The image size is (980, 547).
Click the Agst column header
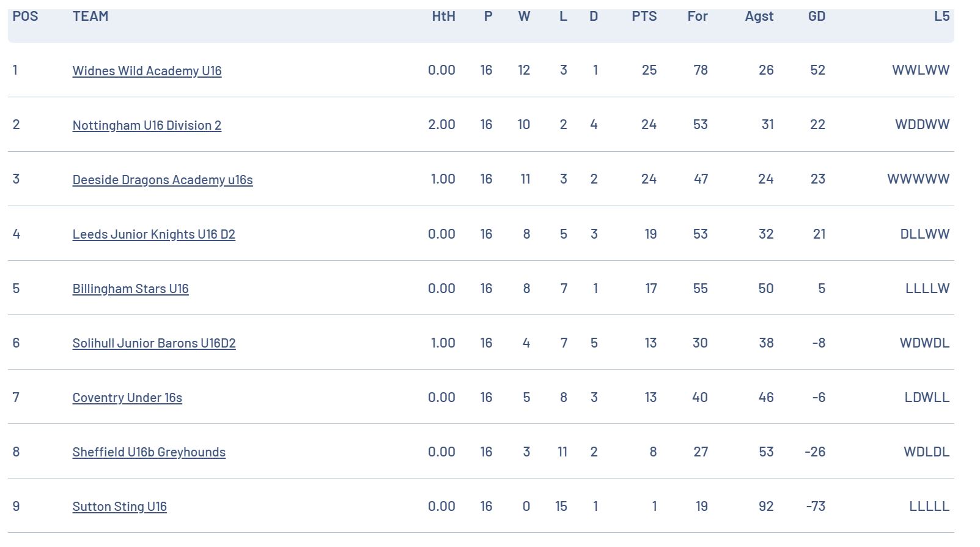click(x=759, y=17)
